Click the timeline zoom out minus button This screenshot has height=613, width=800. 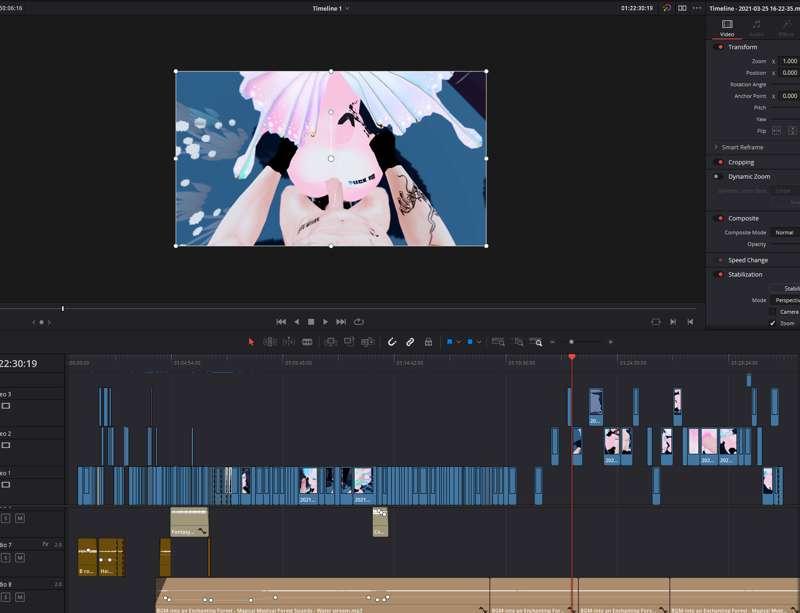(x=553, y=342)
